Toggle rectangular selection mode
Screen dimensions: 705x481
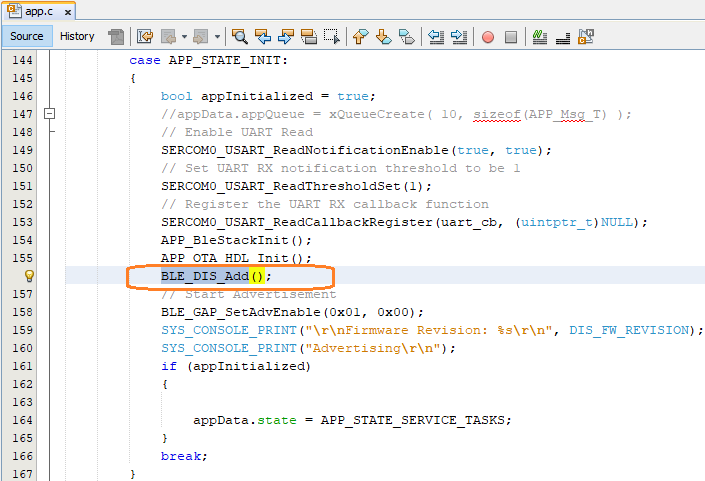tap(330, 37)
